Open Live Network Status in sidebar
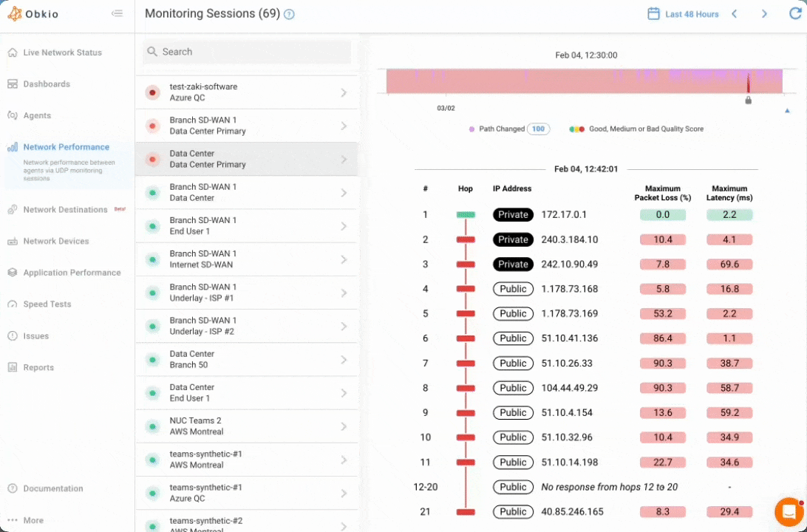The height and width of the screenshot is (532, 807). (x=62, y=52)
